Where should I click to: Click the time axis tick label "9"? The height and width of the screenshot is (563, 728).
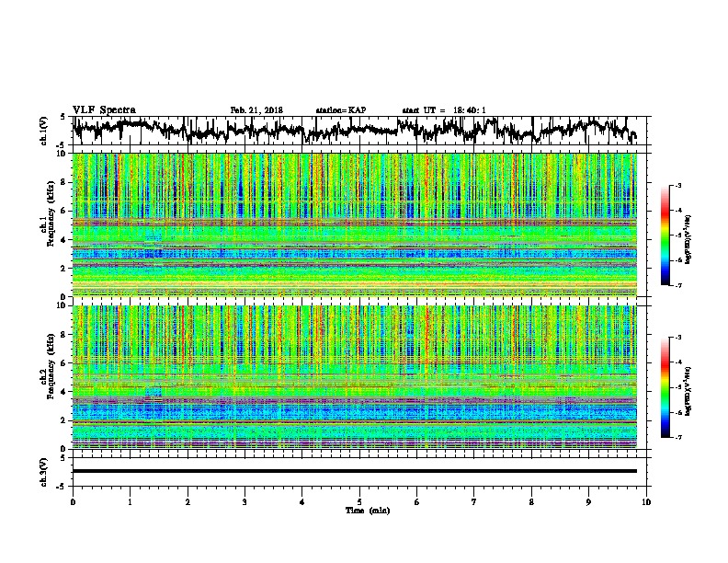coord(588,502)
